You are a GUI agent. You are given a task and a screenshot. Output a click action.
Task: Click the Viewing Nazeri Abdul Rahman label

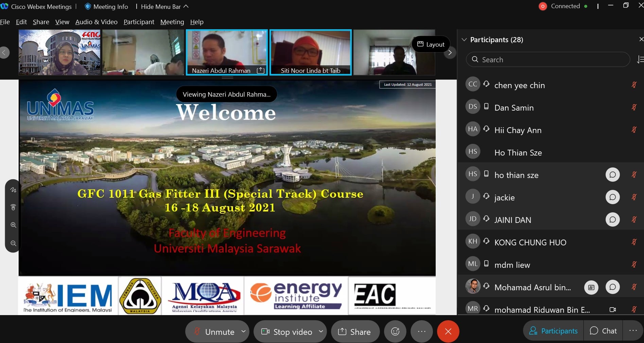click(x=227, y=94)
